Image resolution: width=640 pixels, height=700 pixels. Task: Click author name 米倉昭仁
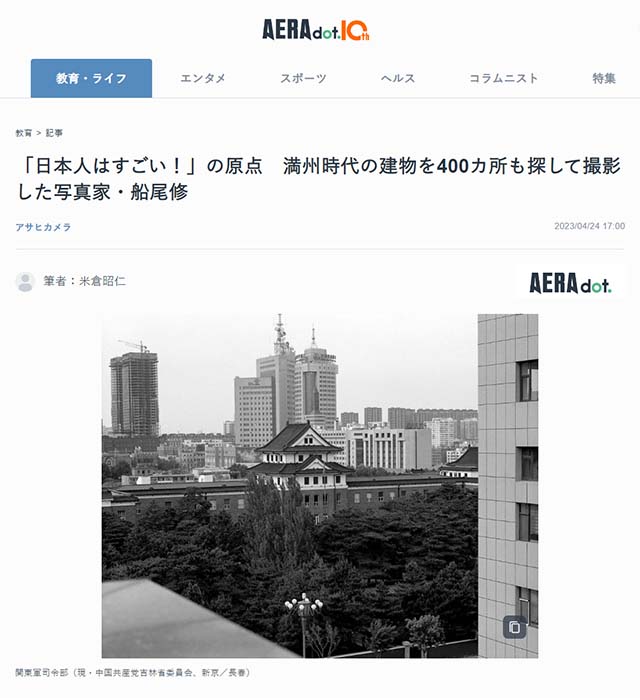pos(102,281)
